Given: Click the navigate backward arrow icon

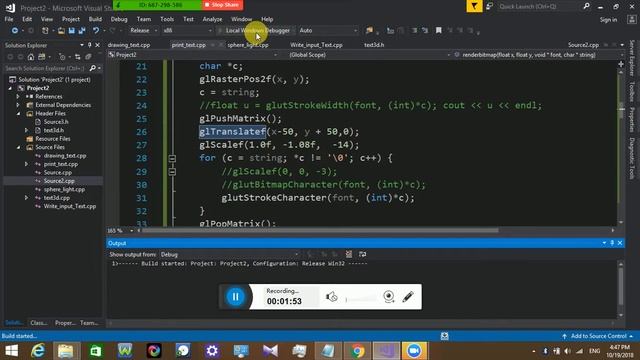Looking at the screenshot, I should (14, 31).
